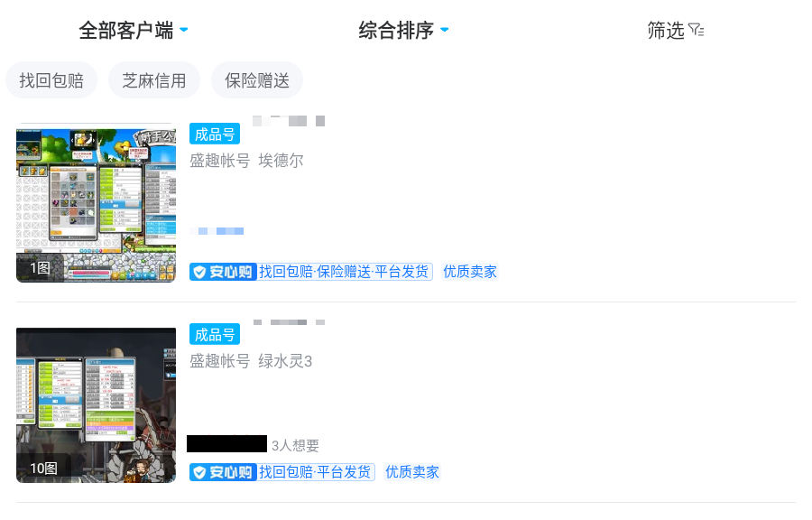Screen dimensions: 812x520
Task: Expand the 全部客户端 dropdown
Action: 134,30
